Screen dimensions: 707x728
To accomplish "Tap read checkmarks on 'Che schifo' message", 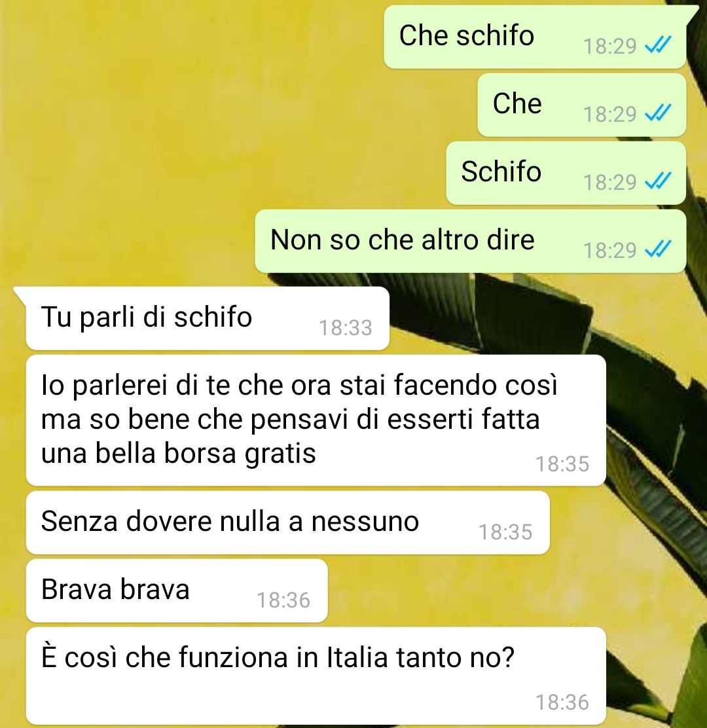I will (658, 46).
